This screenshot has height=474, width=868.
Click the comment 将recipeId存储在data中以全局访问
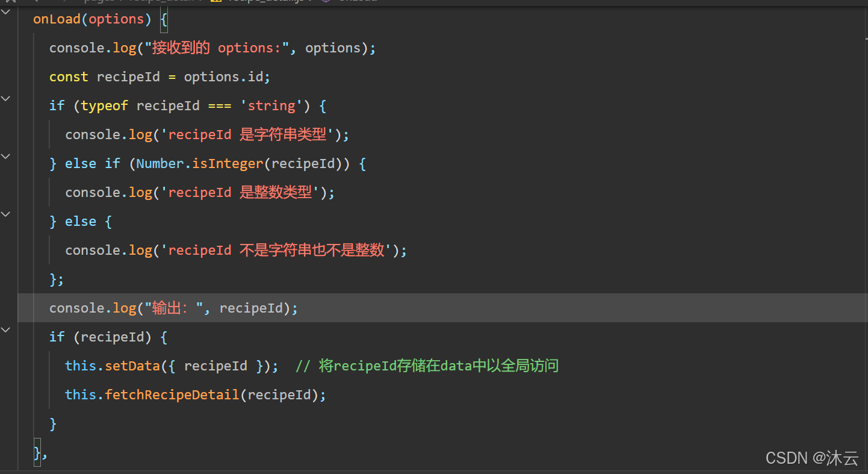click(x=427, y=366)
